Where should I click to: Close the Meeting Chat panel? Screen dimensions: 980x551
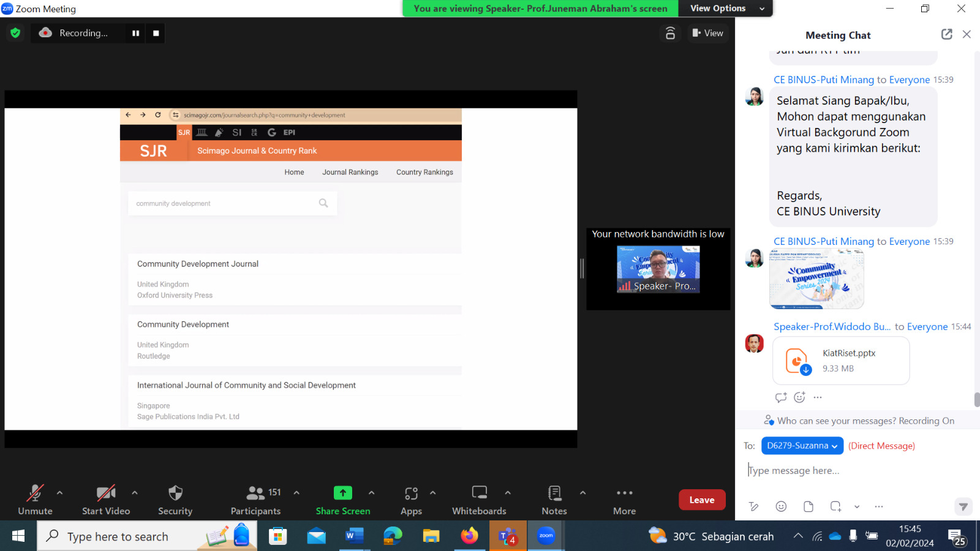967,34
